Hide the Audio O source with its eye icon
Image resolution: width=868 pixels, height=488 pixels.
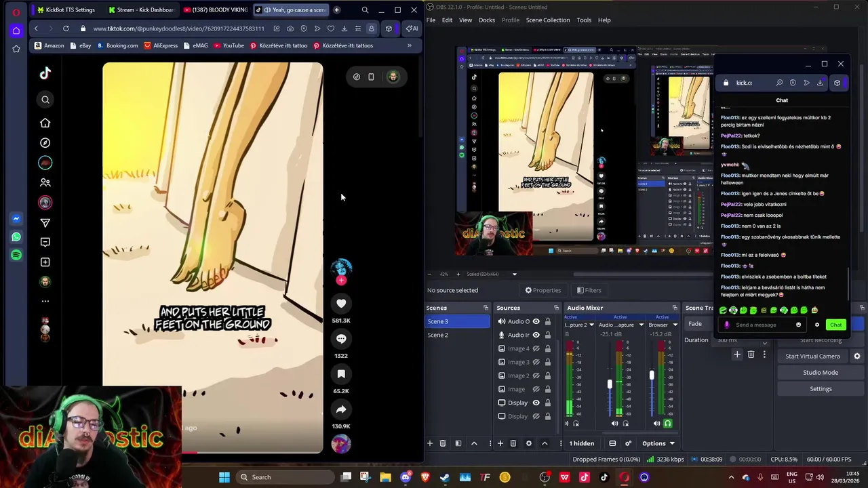(536, 321)
